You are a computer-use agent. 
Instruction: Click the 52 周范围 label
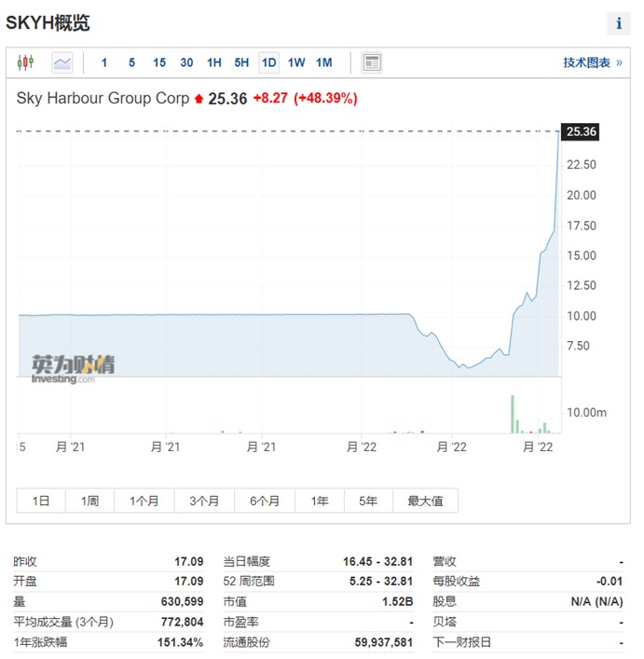(x=249, y=582)
